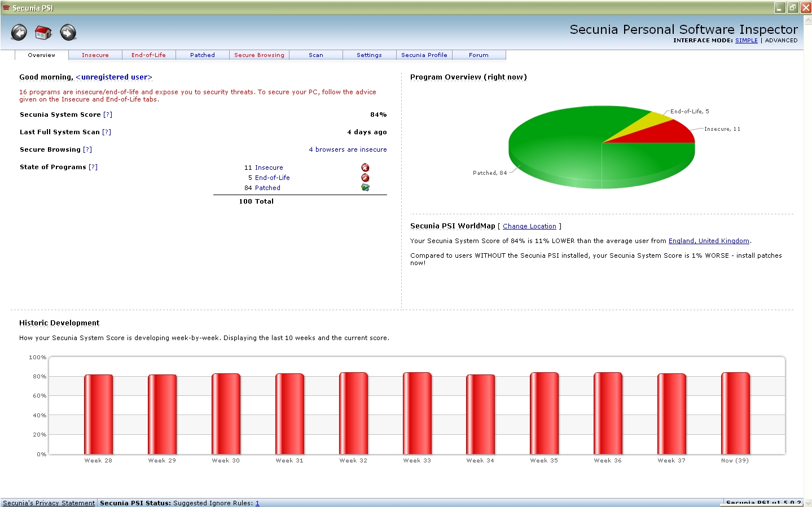The height and width of the screenshot is (507, 812).
Task: Open the Scan tab
Action: pyautogui.click(x=315, y=55)
